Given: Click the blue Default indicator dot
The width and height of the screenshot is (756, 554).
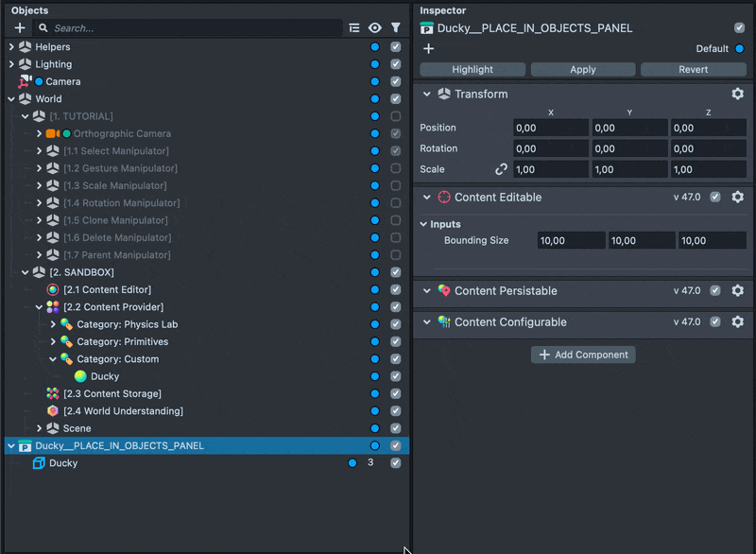Looking at the screenshot, I should point(739,48).
